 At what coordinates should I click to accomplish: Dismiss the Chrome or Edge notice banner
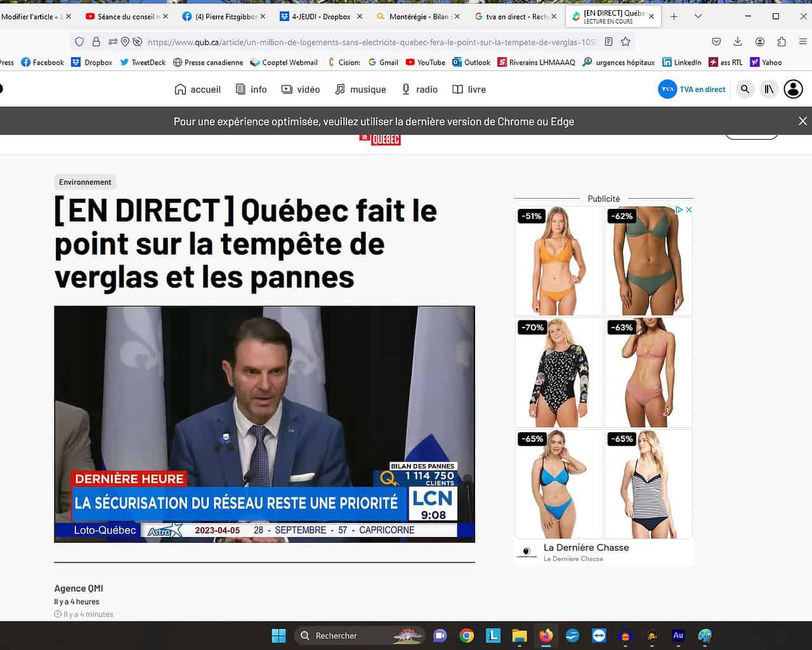(802, 121)
